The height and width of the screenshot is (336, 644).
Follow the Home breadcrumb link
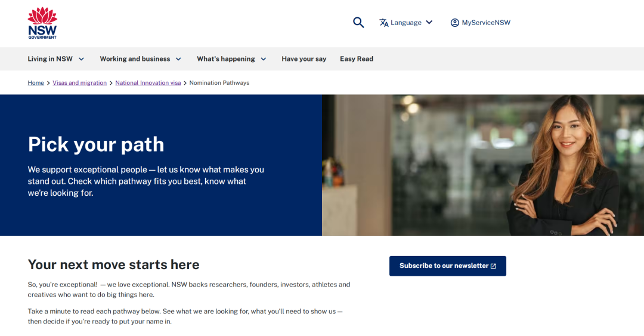point(36,83)
